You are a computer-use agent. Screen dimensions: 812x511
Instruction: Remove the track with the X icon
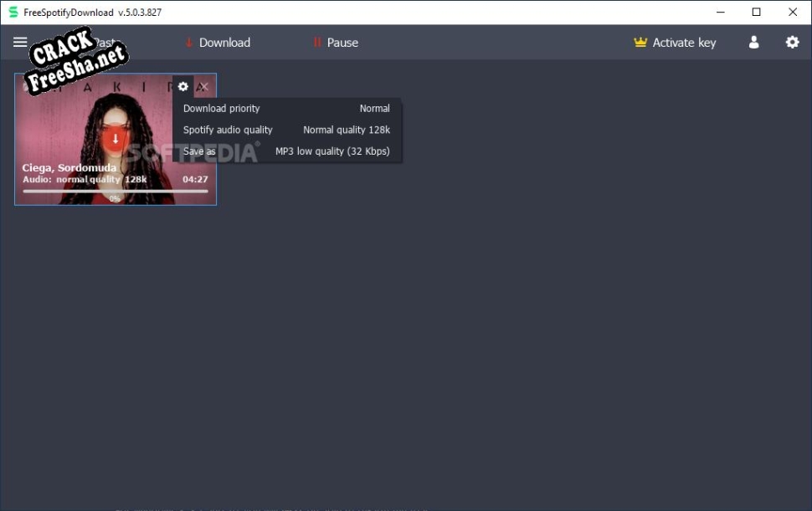tap(203, 86)
